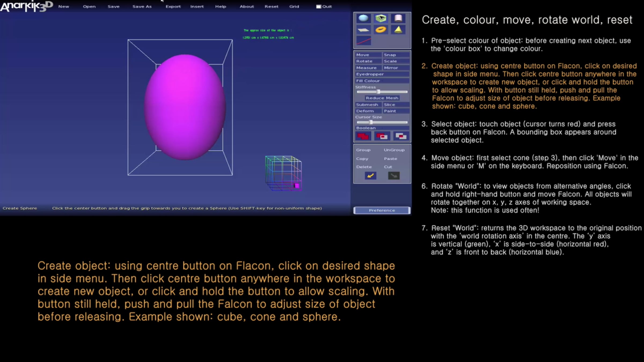Select the yellow cone shape icon

coord(398,30)
